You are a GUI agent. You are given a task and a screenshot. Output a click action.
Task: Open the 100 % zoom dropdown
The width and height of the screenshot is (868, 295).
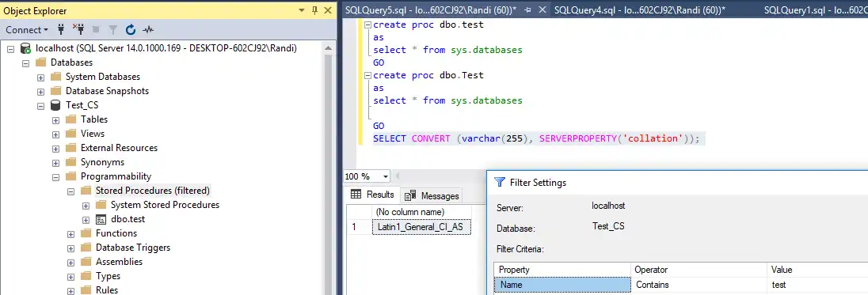(x=385, y=177)
